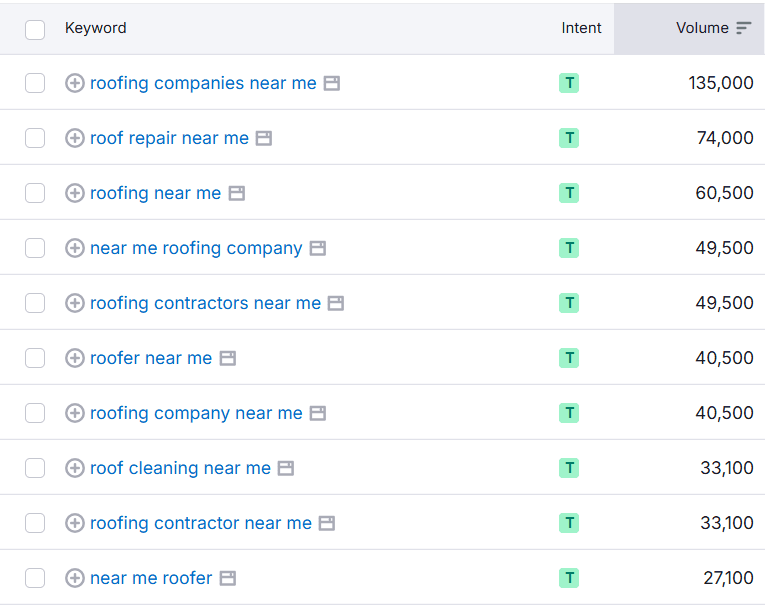Open the roofing company near me link

click(196, 414)
